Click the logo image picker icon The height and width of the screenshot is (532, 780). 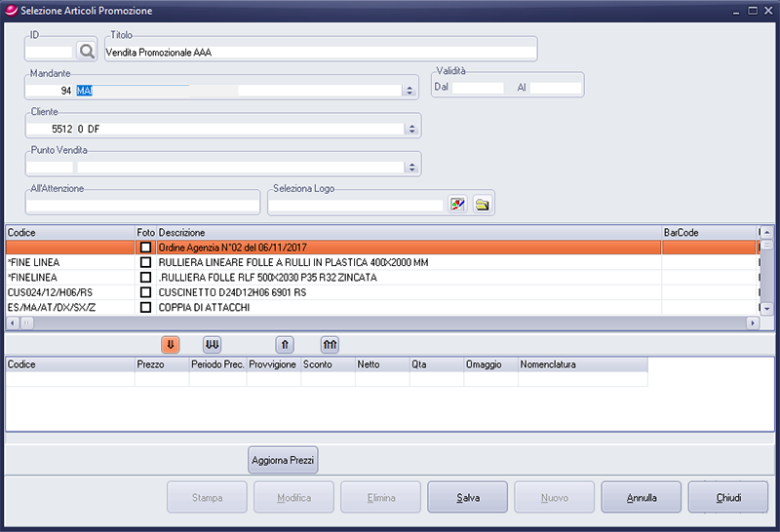click(x=458, y=204)
